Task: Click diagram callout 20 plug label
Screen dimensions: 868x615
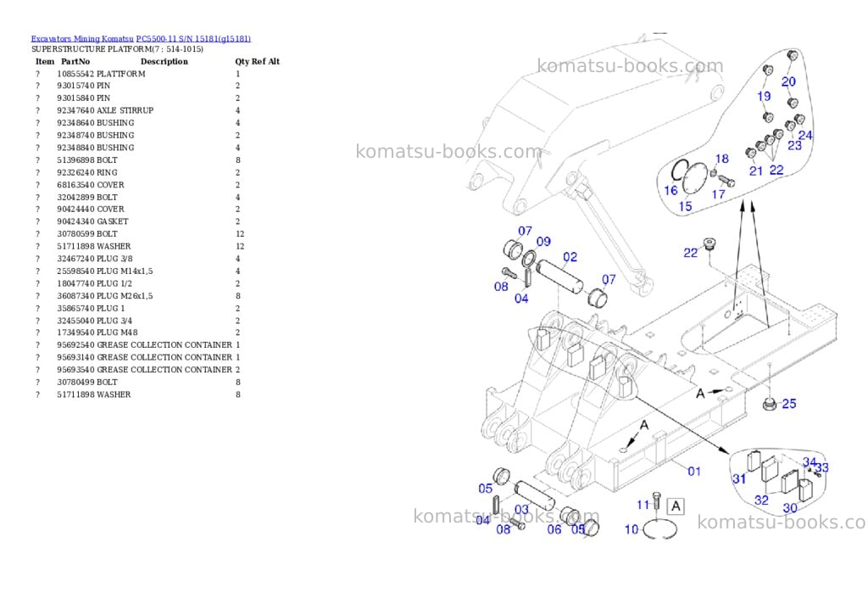Action: (x=788, y=82)
